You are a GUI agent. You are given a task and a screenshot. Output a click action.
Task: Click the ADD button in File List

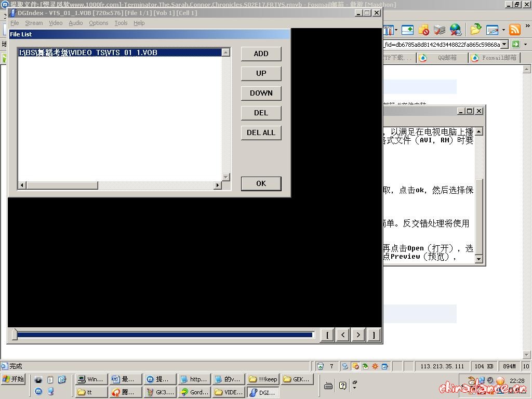(261, 54)
